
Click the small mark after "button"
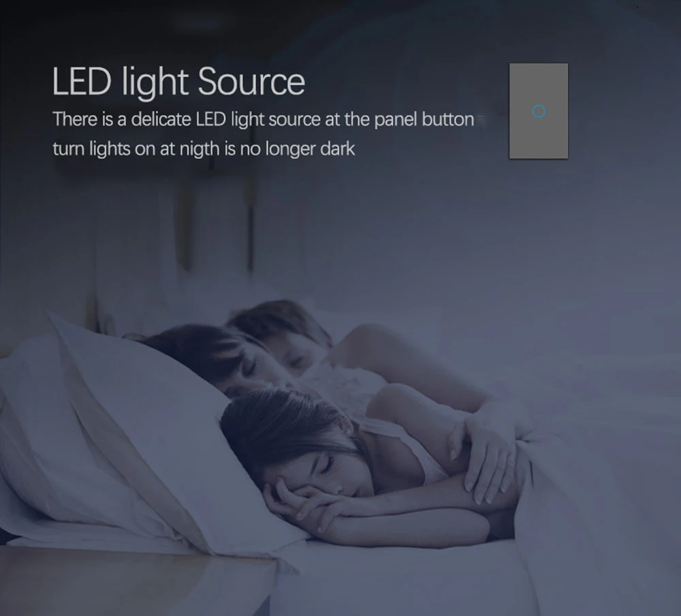(480, 119)
